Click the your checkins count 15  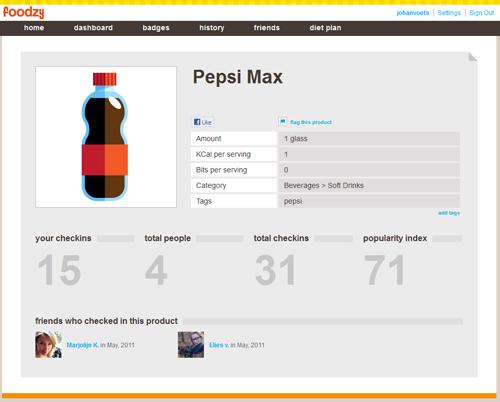[x=59, y=270]
